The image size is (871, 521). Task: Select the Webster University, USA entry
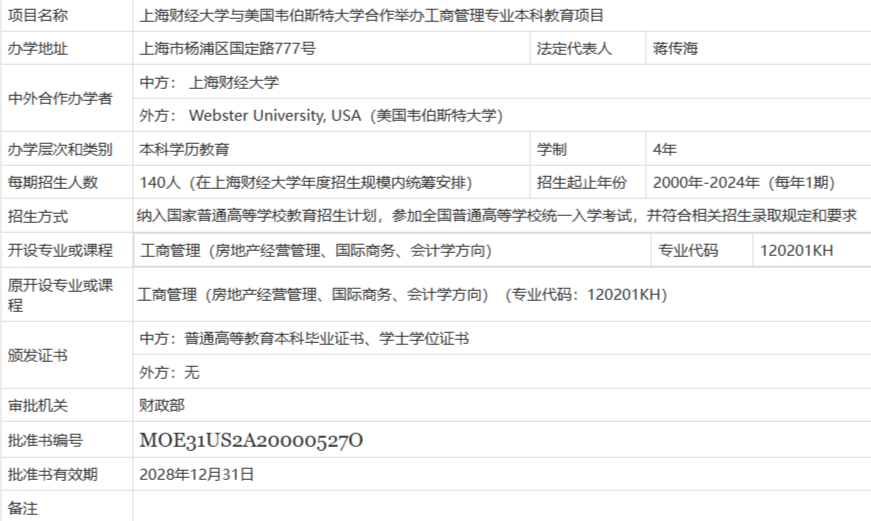[321, 116]
